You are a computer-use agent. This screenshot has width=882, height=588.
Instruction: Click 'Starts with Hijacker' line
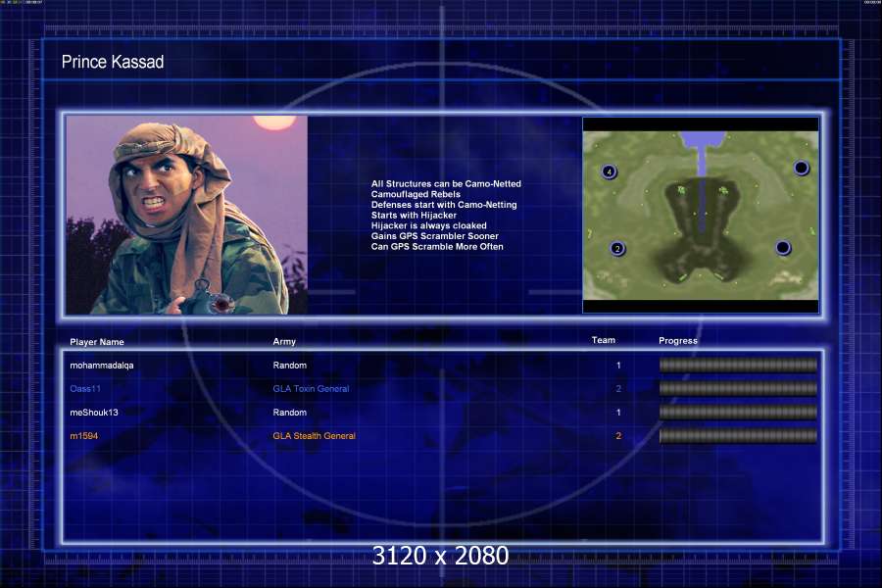[414, 215]
